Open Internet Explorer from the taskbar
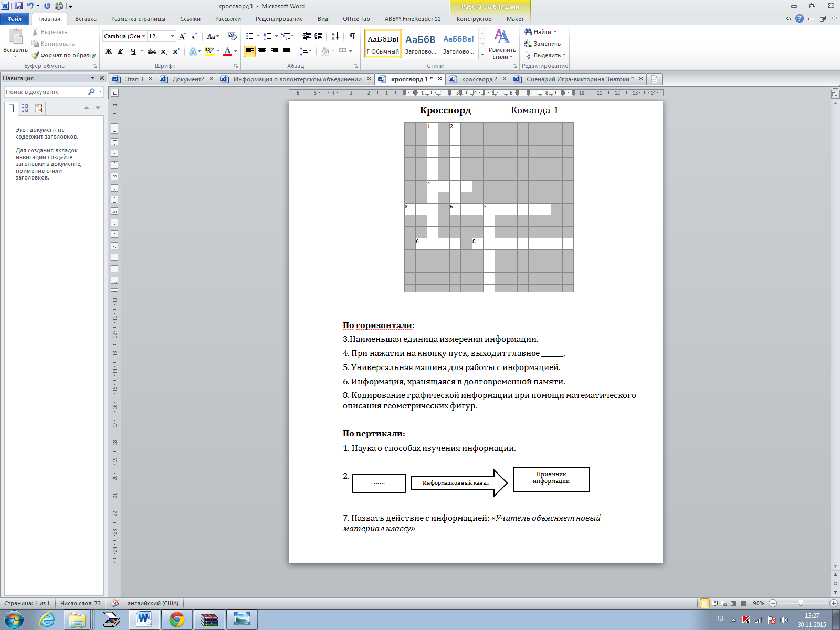The height and width of the screenshot is (630, 840). (47, 620)
